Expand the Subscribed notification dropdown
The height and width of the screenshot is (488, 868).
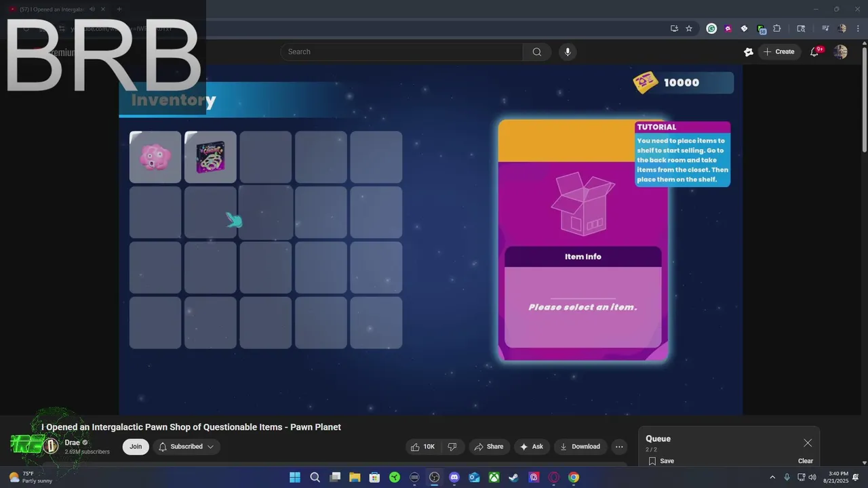click(x=186, y=447)
